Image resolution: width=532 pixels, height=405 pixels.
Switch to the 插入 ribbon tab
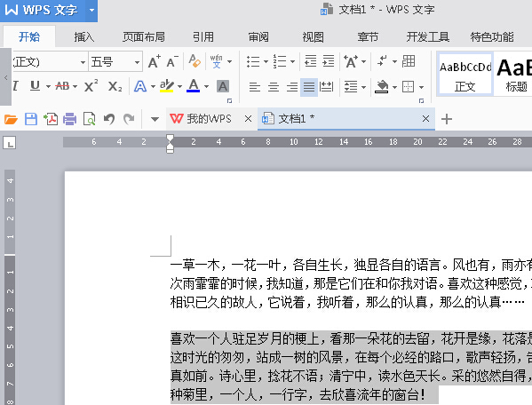pos(84,36)
